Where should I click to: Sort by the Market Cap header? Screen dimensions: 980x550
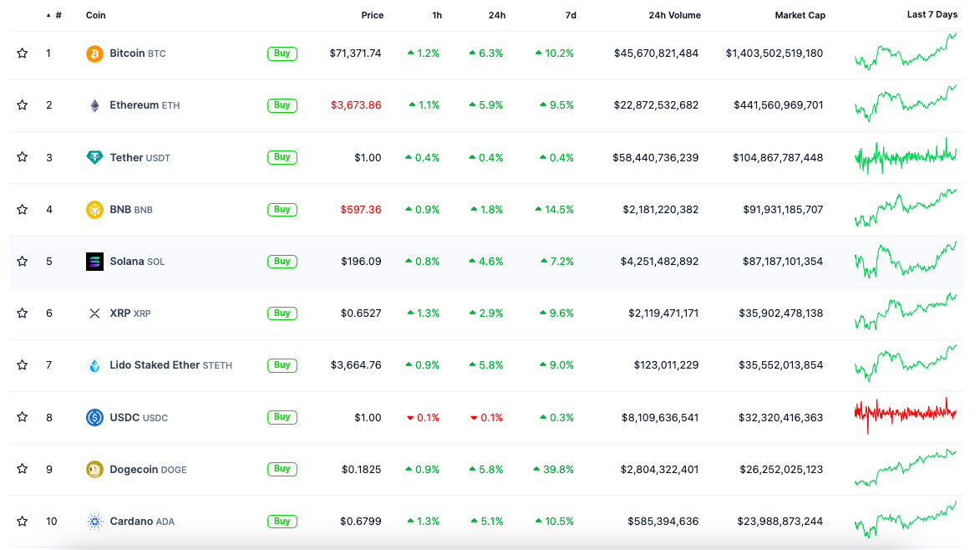click(x=800, y=15)
